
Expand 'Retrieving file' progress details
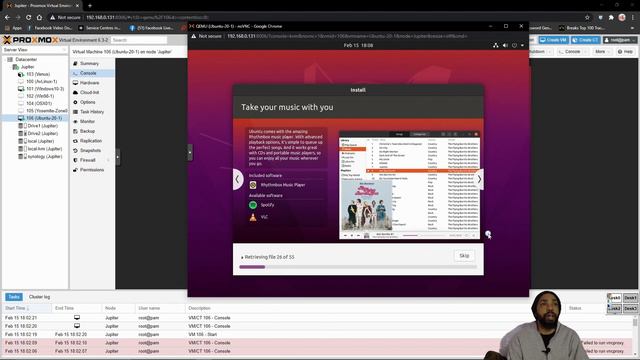[x=242, y=258]
